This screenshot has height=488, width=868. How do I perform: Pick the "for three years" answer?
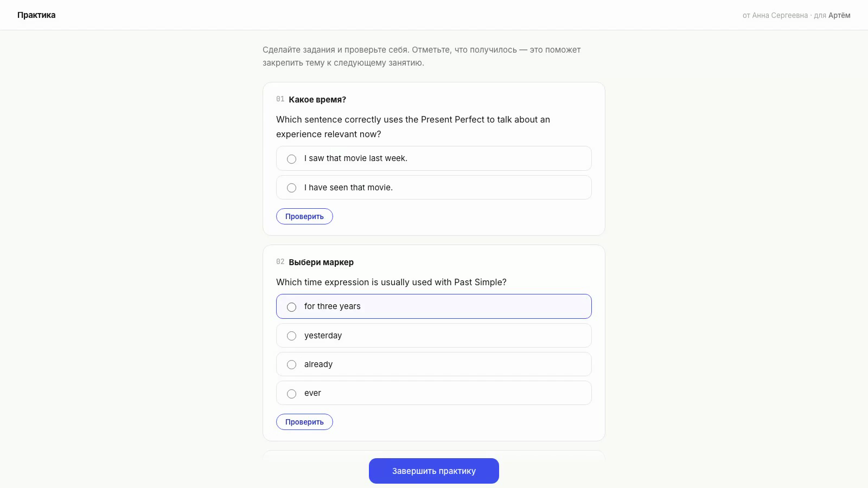coord(433,306)
